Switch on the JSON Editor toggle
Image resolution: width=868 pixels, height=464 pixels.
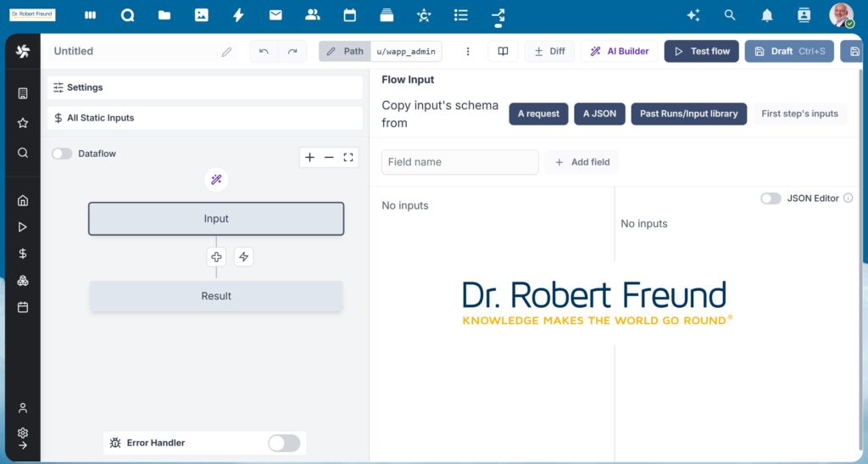tap(771, 198)
